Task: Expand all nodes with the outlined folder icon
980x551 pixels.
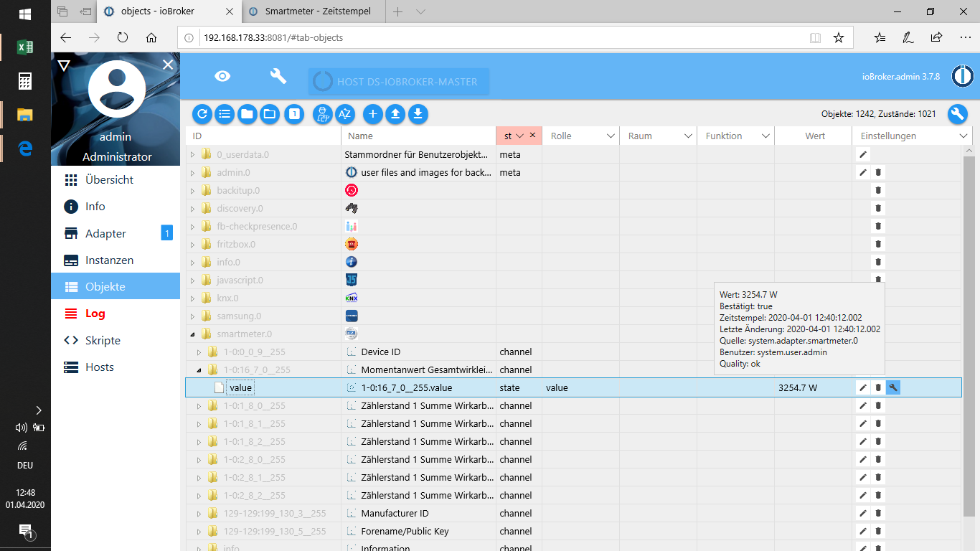Action: point(270,113)
